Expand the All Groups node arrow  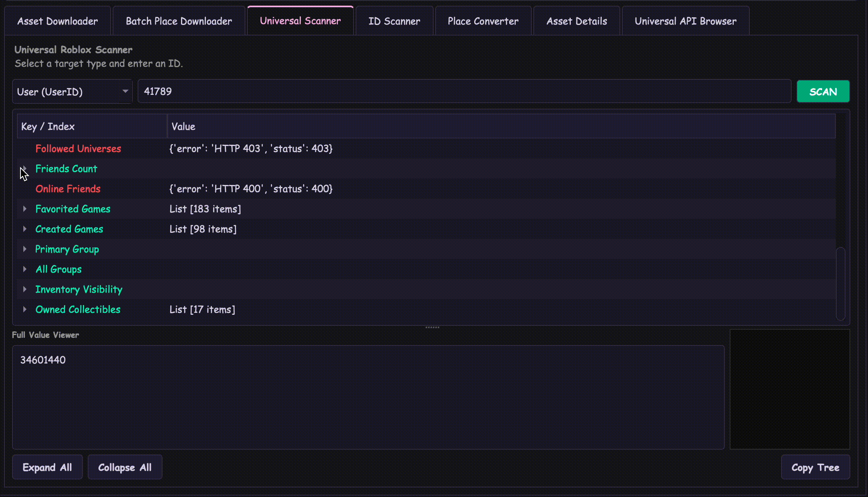pos(25,269)
